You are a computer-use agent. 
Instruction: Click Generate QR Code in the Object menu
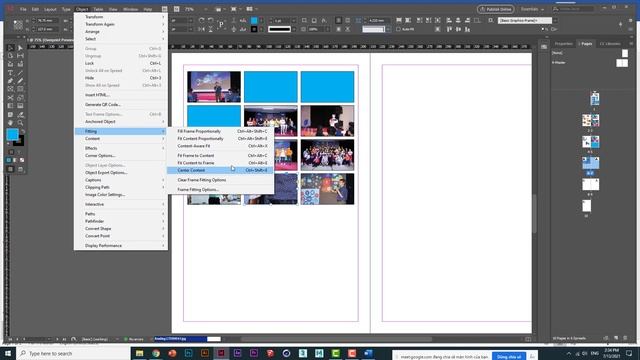click(121, 105)
